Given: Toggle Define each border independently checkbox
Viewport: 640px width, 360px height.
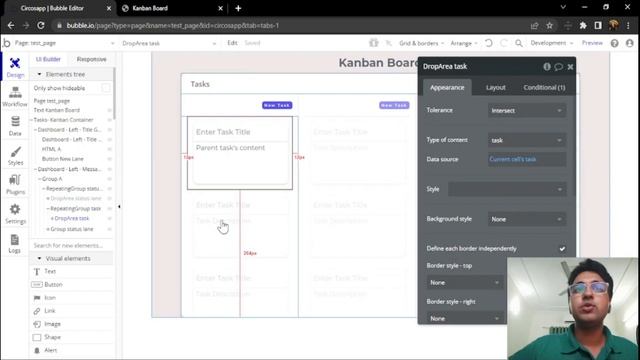Looking at the screenshot, I should (x=562, y=249).
